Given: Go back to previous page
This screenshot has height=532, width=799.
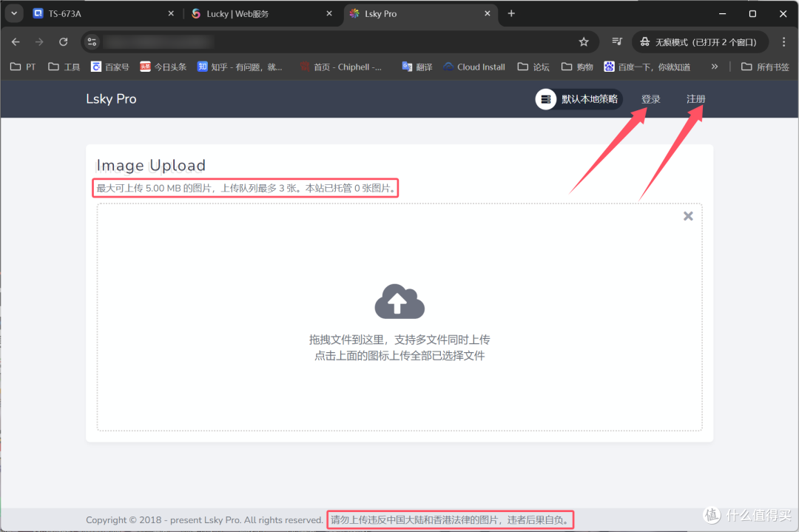Looking at the screenshot, I should click(16, 41).
